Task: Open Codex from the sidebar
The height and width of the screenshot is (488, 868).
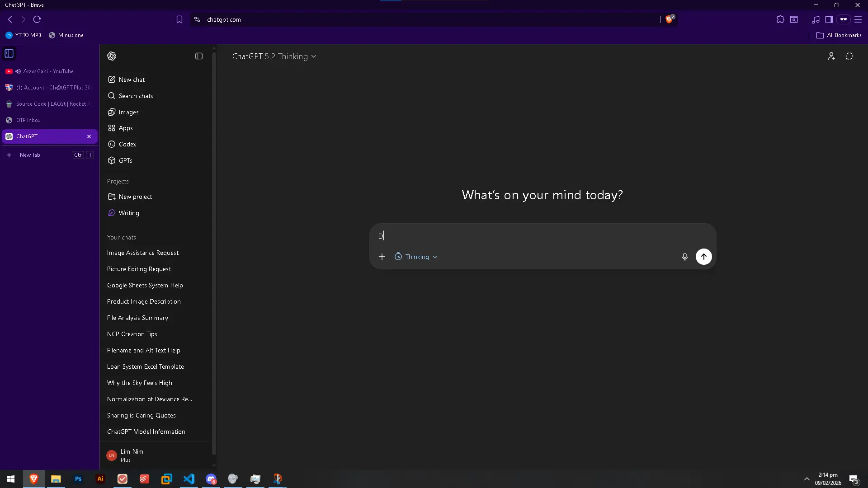Action: click(155, 144)
